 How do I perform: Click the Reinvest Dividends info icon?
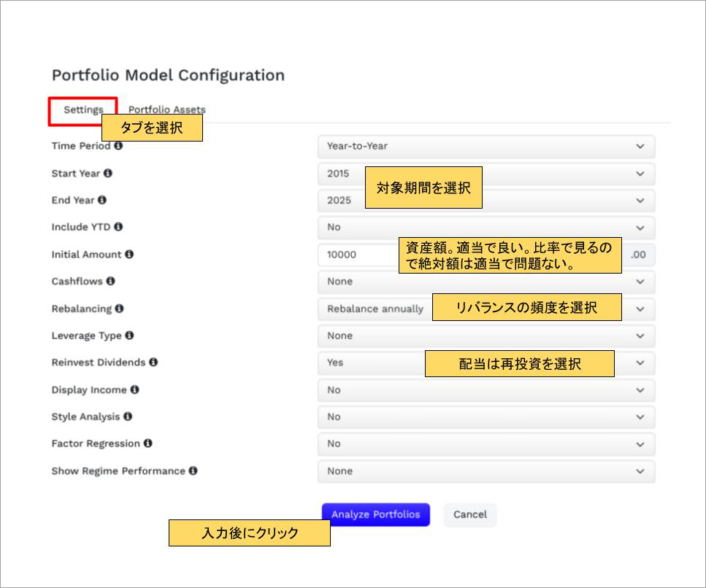pyautogui.click(x=153, y=362)
